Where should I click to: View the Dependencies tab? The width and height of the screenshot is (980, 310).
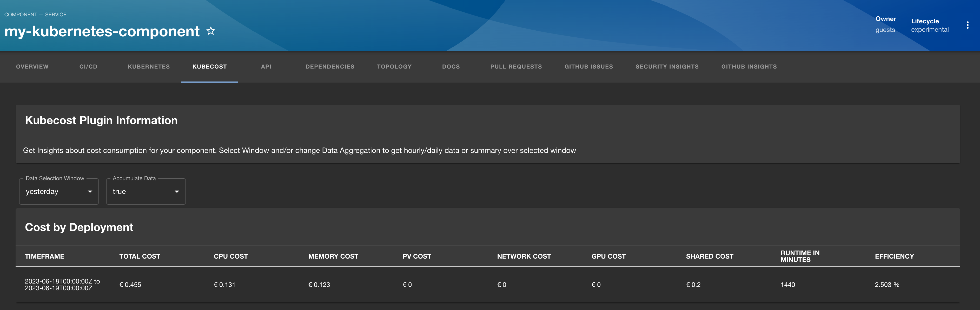(330, 66)
